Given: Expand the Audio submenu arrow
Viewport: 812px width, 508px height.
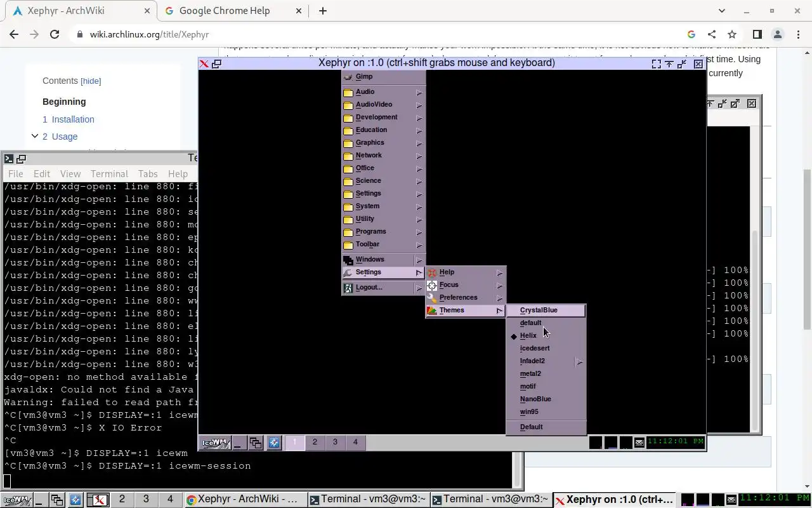Looking at the screenshot, I should click(x=419, y=93).
